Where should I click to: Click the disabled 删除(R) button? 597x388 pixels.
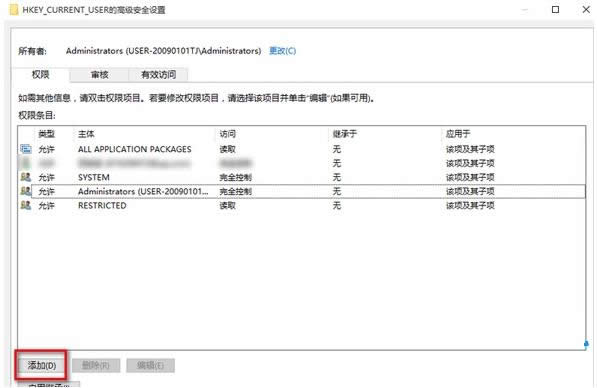tap(96, 366)
